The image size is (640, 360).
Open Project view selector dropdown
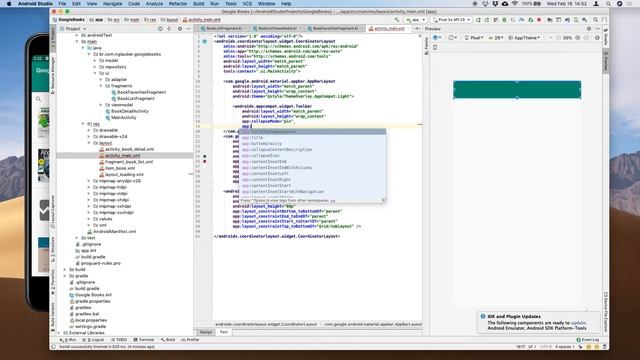(x=73, y=29)
